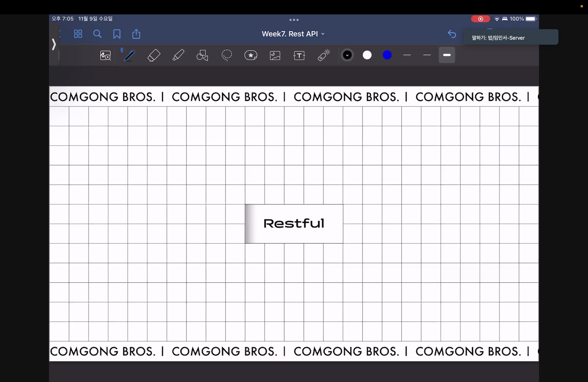Undo the last stroke
Viewport: 588px width, 382px height.
[x=452, y=34]
